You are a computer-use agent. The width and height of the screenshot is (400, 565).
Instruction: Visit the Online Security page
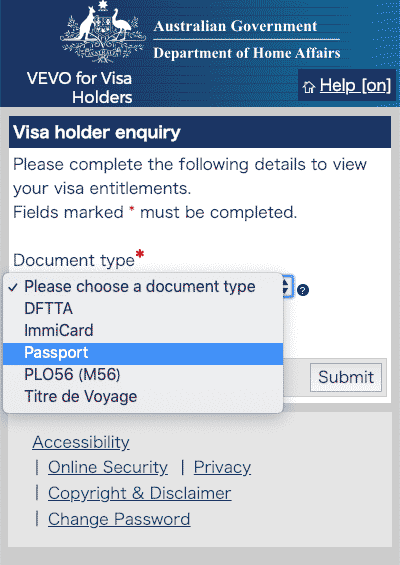click(x=108, y=468)
